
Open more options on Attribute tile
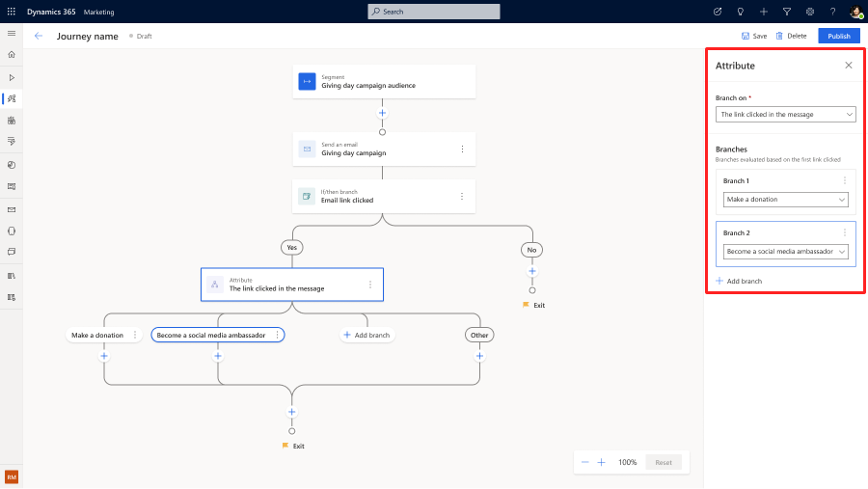pos(370,285)
